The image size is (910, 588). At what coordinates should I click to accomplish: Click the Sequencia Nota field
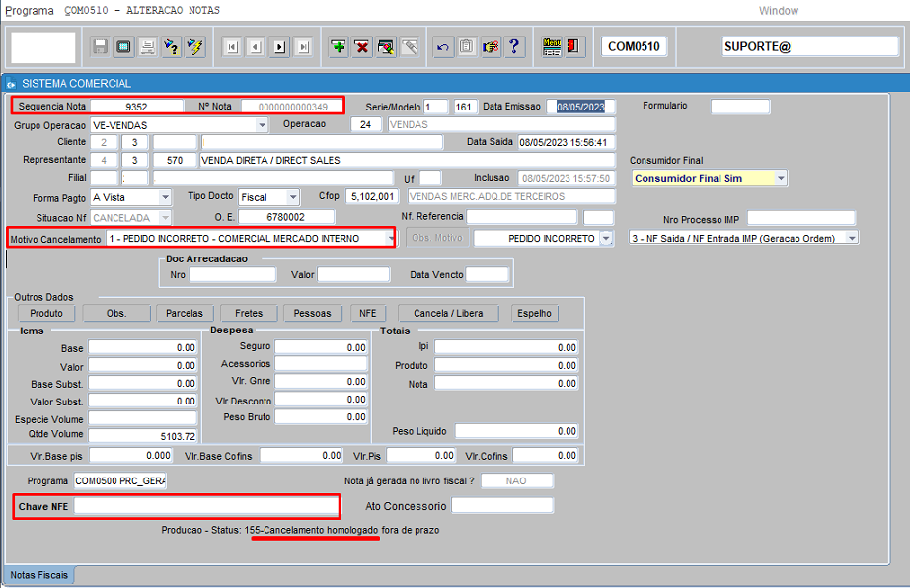point(137,106)
